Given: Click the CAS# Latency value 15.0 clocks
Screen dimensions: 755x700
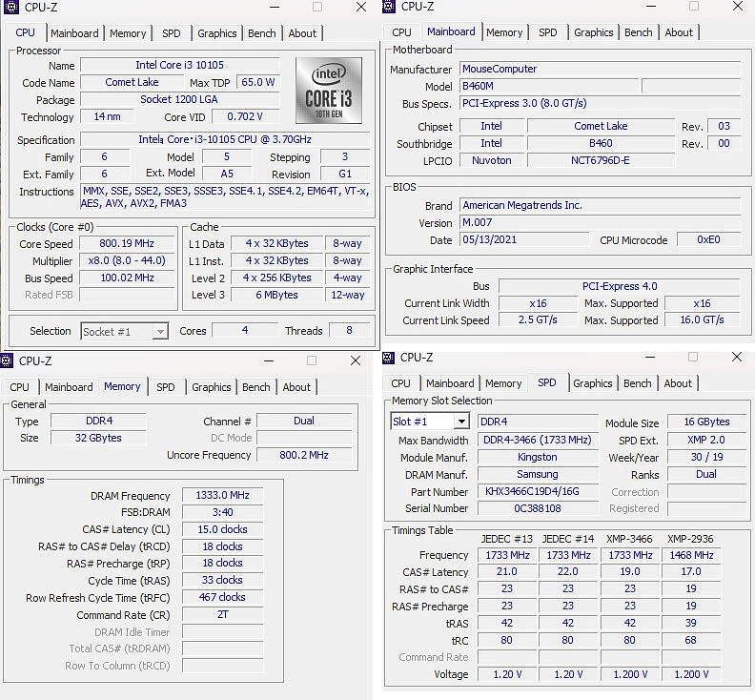Looking at the screenshot, I should point(222,529).
